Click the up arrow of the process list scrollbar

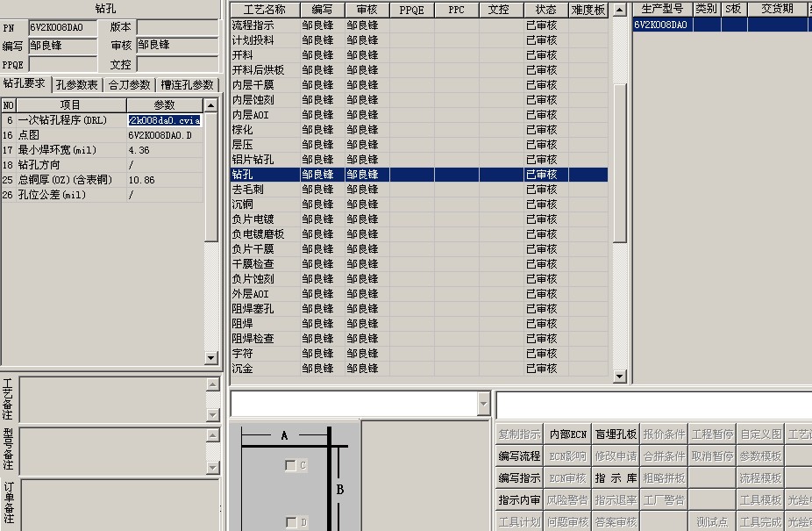(x=619, y=10)
